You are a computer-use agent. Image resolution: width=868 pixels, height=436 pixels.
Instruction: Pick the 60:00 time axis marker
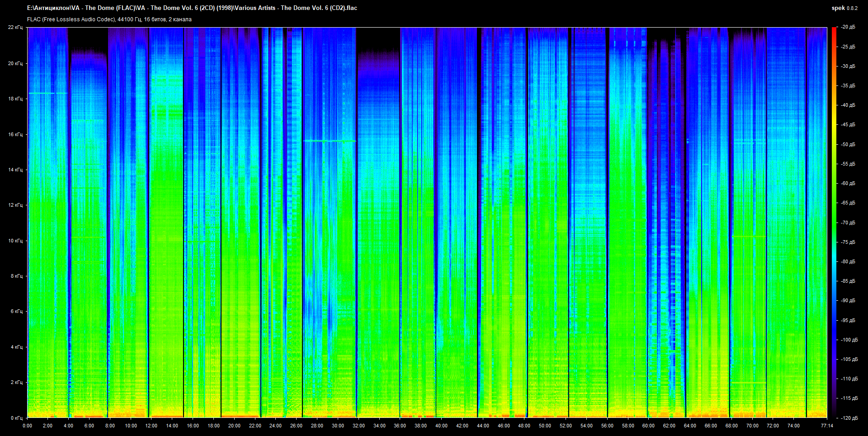pyautogui.click(x=648, y=426)
